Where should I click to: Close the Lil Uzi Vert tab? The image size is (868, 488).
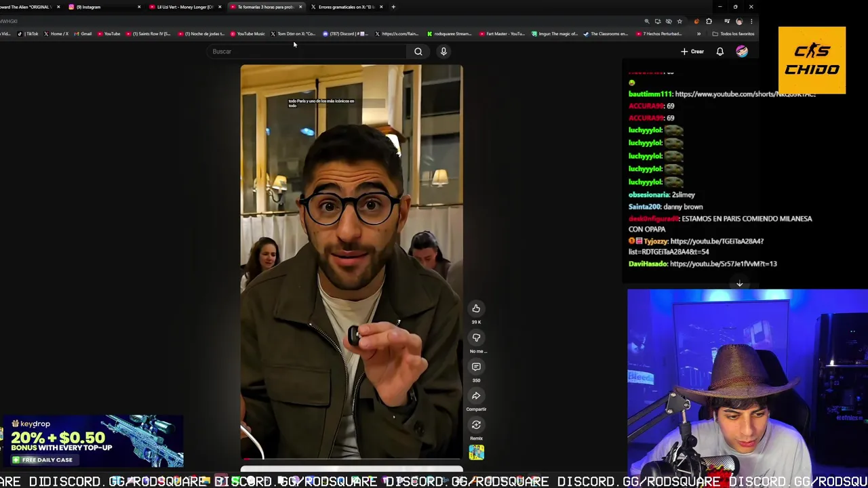pos(220,7)
